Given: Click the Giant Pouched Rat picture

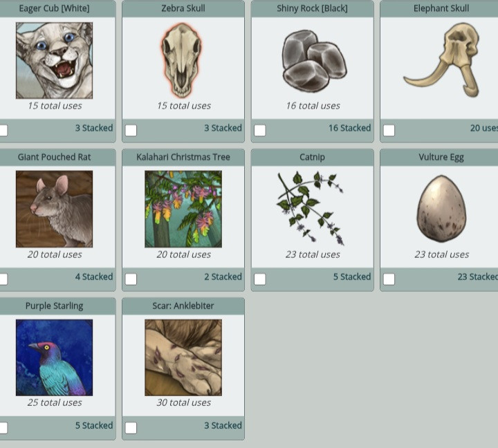Looking at the screenshot, I should tap(55, 209).
